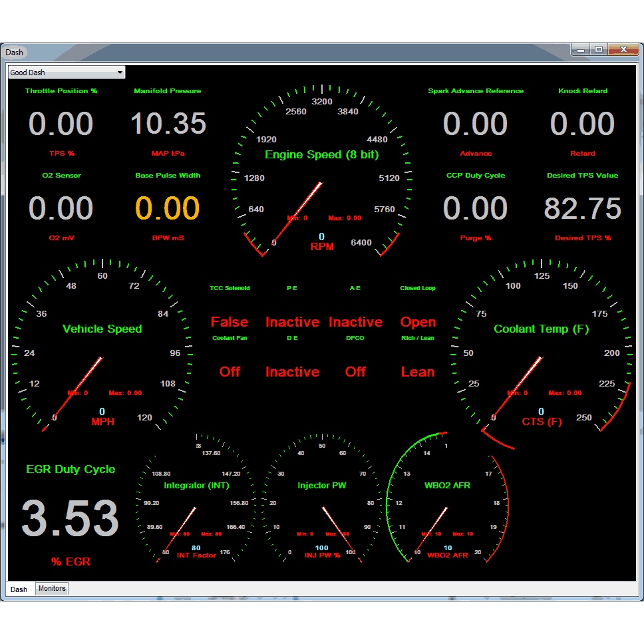This screenshot has width=644, height=644.
Task: Select the Dash tab at bottom
Action: point(19,589)
